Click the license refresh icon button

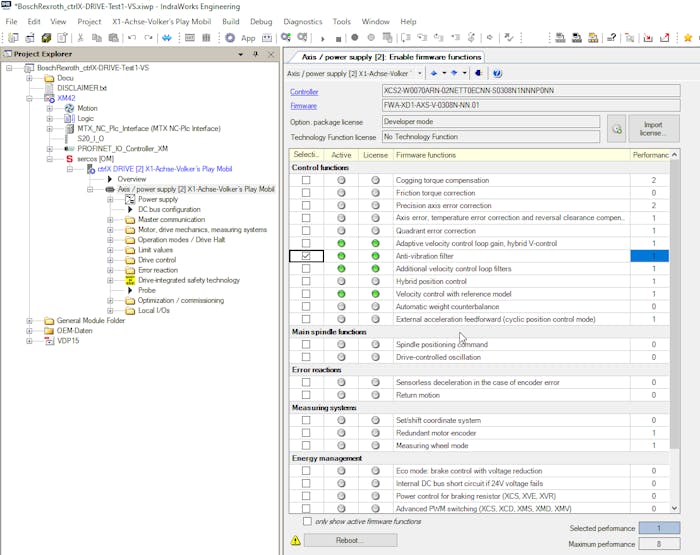617,129
